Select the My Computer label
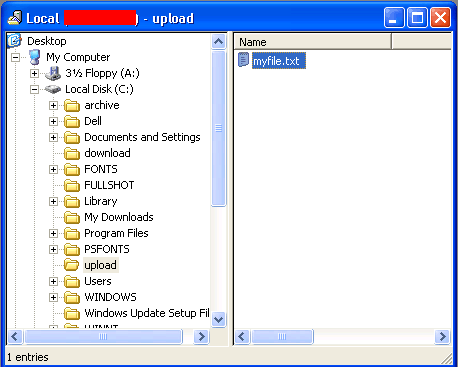 click(x=78, y=57)
